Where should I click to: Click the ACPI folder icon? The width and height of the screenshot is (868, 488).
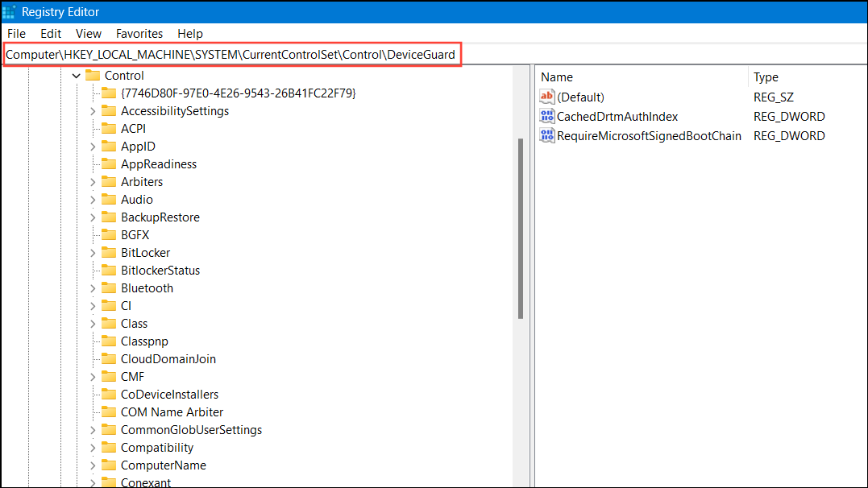click(x=109, y=128)
